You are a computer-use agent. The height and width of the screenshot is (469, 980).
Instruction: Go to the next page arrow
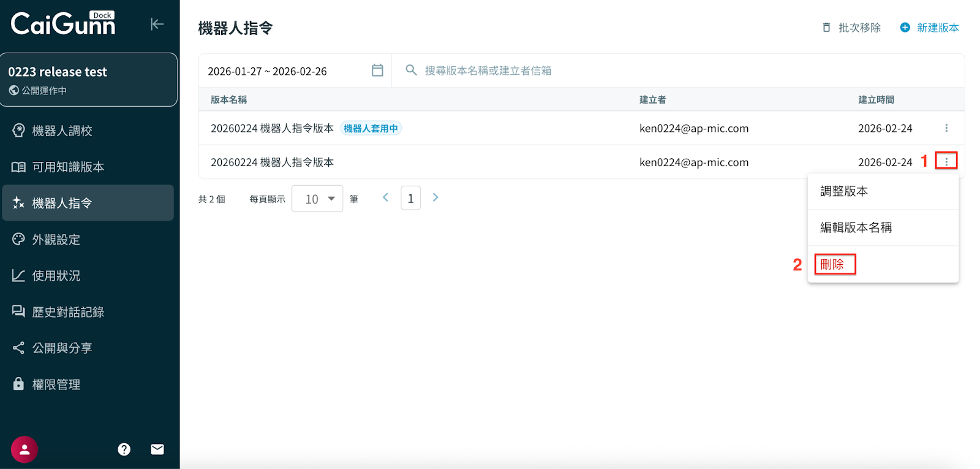point(435,197)
